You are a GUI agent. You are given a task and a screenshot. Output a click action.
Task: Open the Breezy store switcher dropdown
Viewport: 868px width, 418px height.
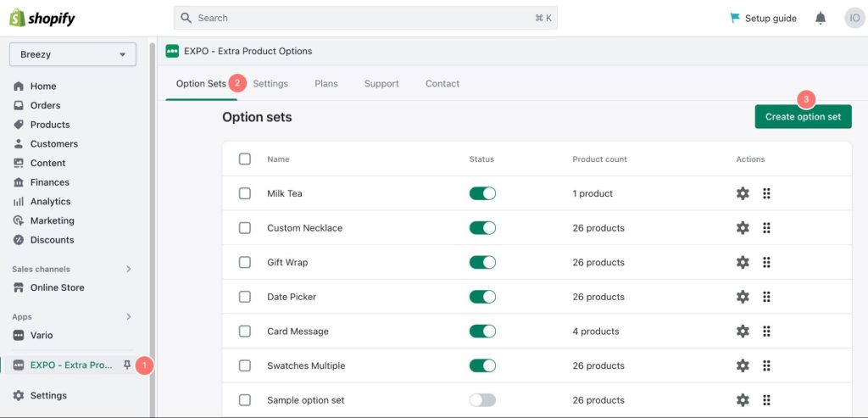point(73,54)
